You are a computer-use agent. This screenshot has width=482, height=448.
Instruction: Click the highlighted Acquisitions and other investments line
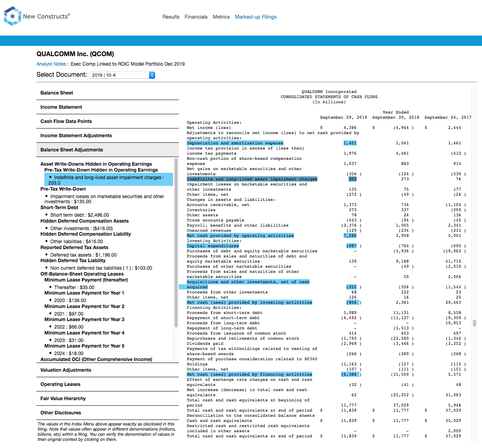point(248,284)
